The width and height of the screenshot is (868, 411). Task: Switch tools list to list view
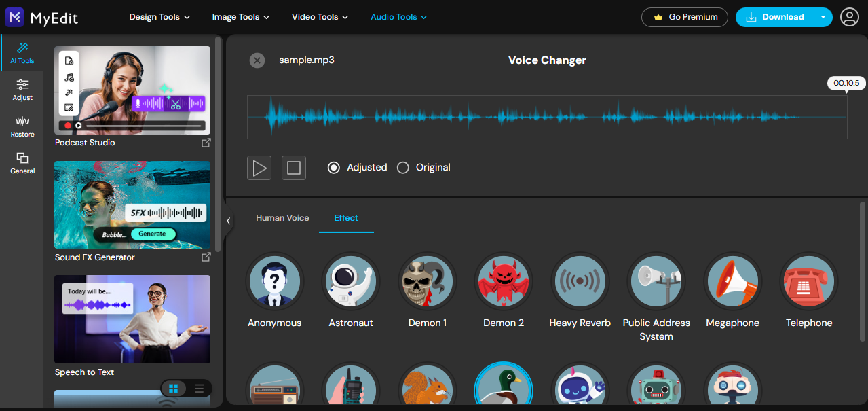tap(199, 389)
